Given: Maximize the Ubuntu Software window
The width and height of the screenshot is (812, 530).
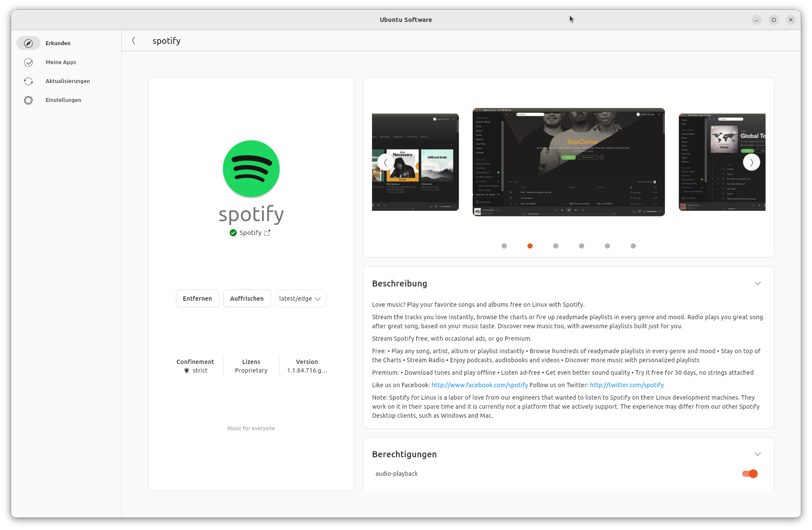Looking at the screenshot, I should click(774, 20).
